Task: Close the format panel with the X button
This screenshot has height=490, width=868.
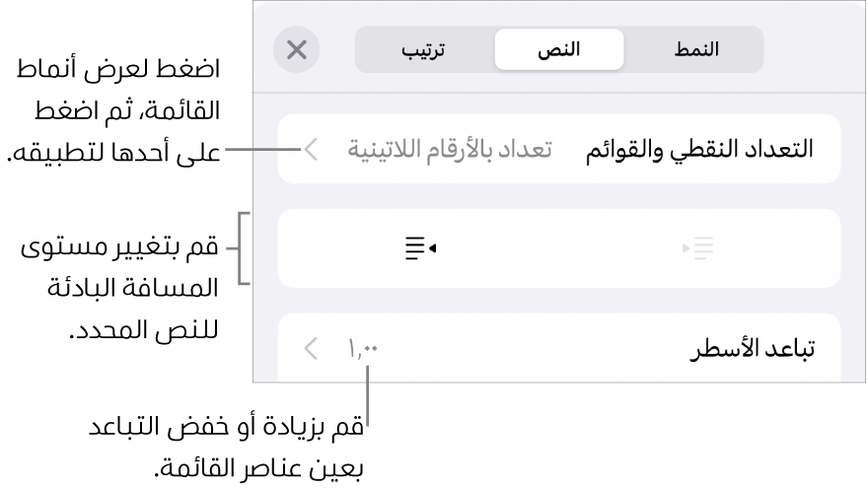Action: 296,50
